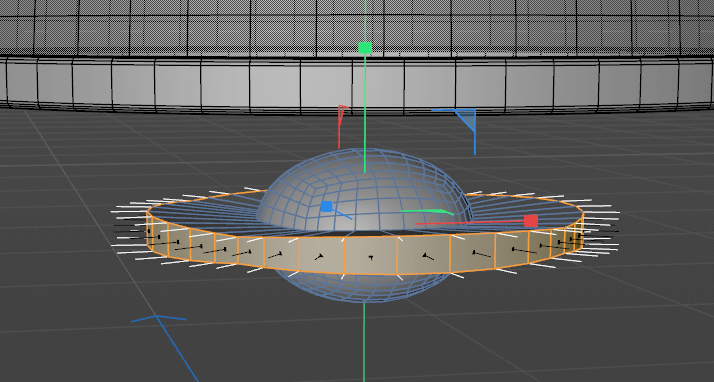Select the sphere's lower half under the disc
This screenshot has height=382, width=714.
click(364, 287)
